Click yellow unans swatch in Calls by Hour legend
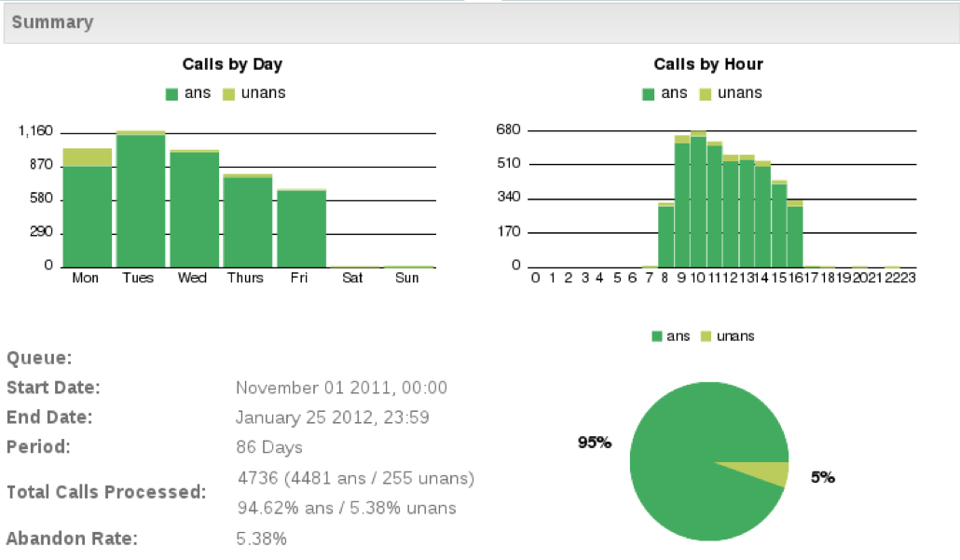The height and width of the screenshot is (560, 960). tap(706, 93)
